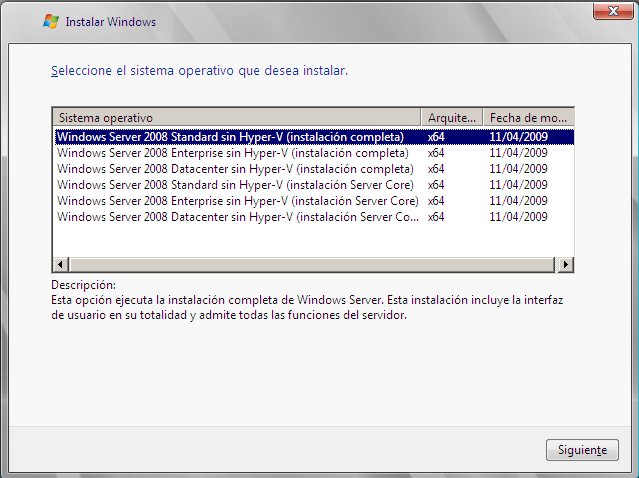639x478 pixels.
Task: Sort by Arquite... column header
Action: 452,118
